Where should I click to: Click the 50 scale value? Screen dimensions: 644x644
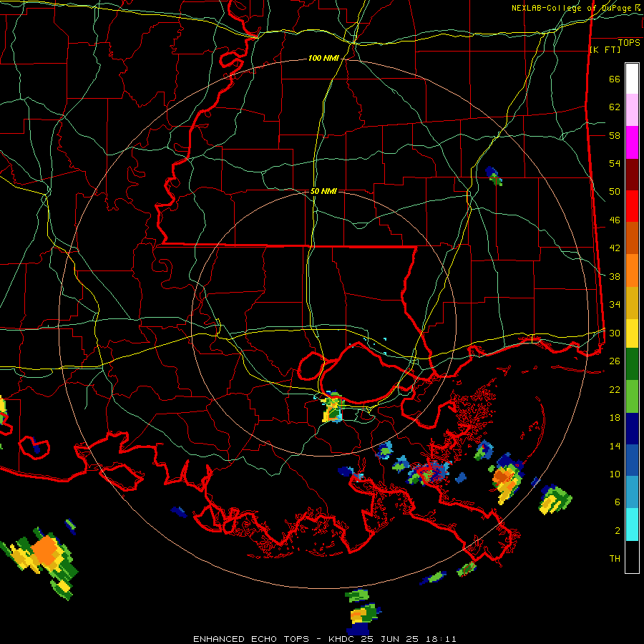(615, 192)
